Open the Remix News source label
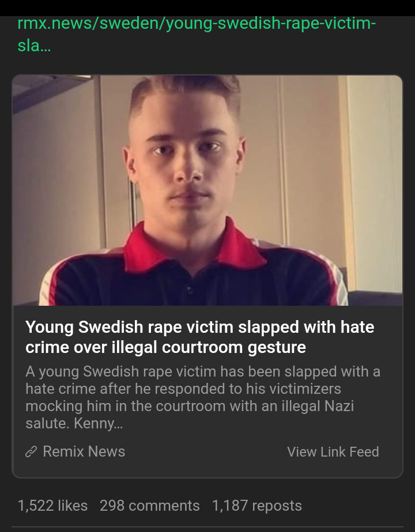 pos(84,451)
